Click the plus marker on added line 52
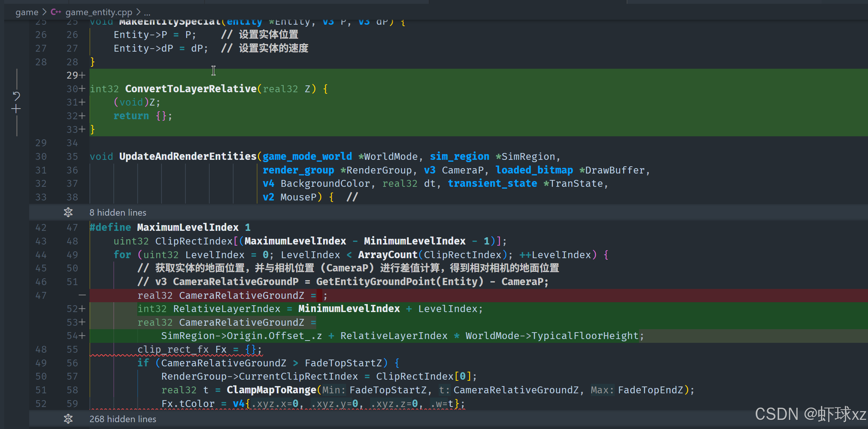The width and height of the screenshot is (868, 429). [82, 309]
